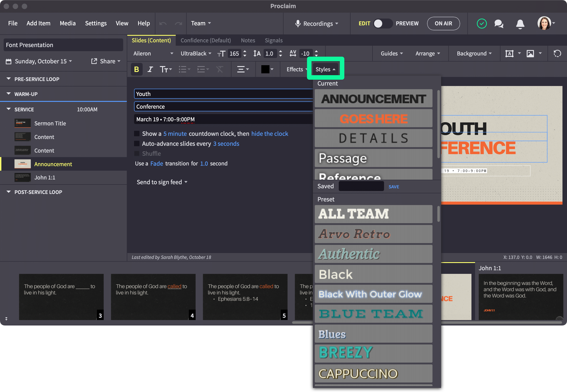This screenshot has width=567, height=392.
Task: Open the Media menu
Action: [67, 23]
